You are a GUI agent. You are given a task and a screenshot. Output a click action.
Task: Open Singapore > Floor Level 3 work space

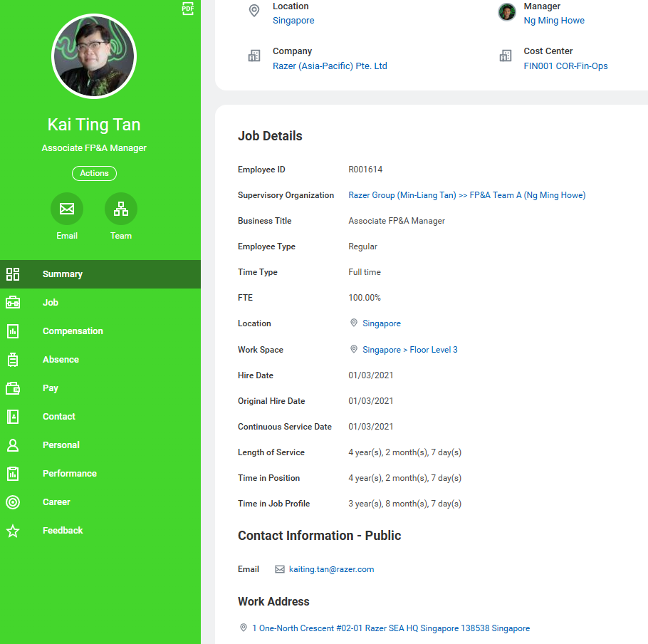click(x=410, y=350)
